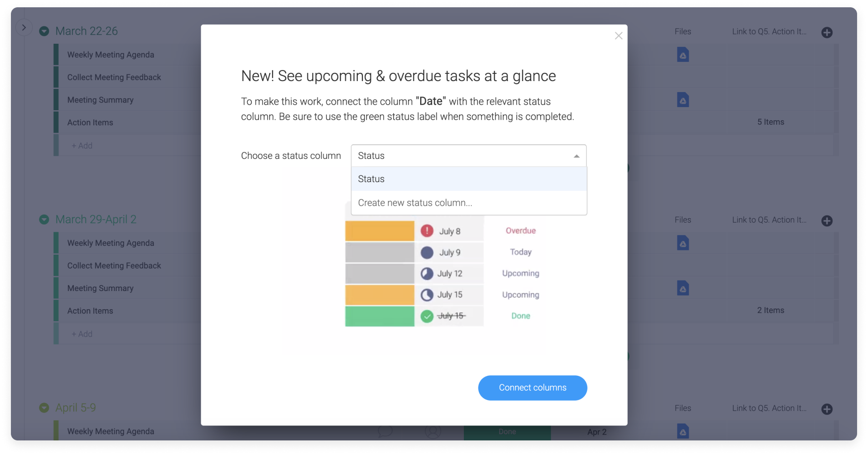Add a column to the April 5-9 group
Screen dimensions: 868x455
(827, 409)
